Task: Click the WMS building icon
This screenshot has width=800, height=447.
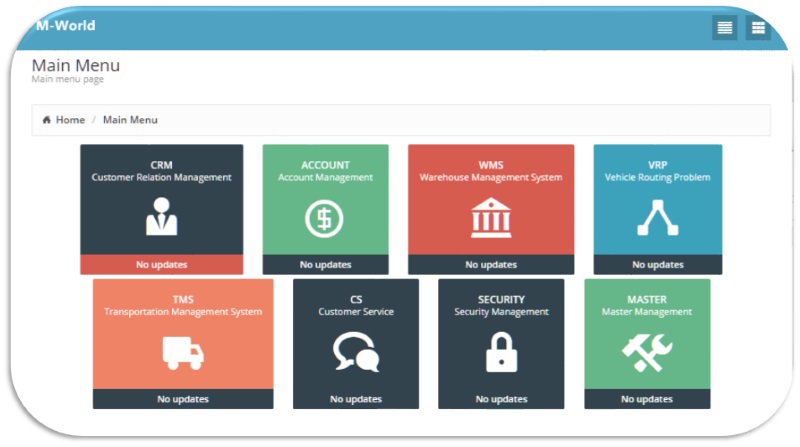Action: coord(491,218)
